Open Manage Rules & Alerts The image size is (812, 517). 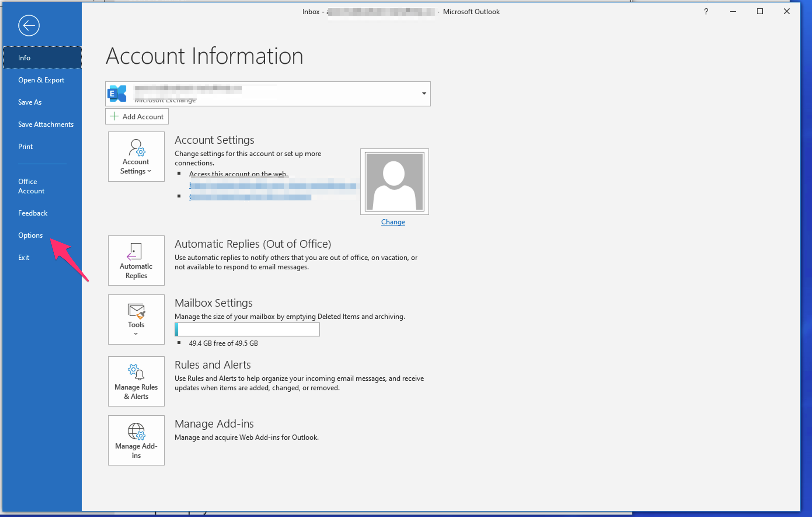[136, 381]
